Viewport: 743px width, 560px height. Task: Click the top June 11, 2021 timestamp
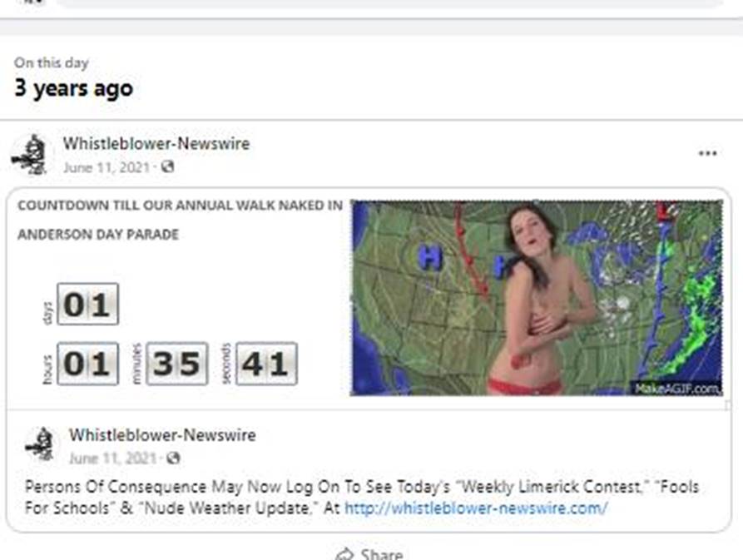(106, 167)
